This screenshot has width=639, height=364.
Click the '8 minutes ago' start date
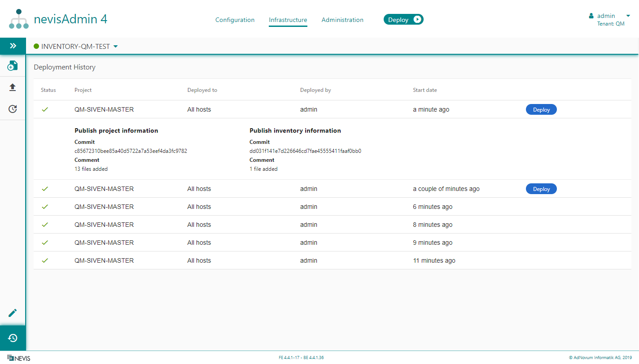pos(433,225)
